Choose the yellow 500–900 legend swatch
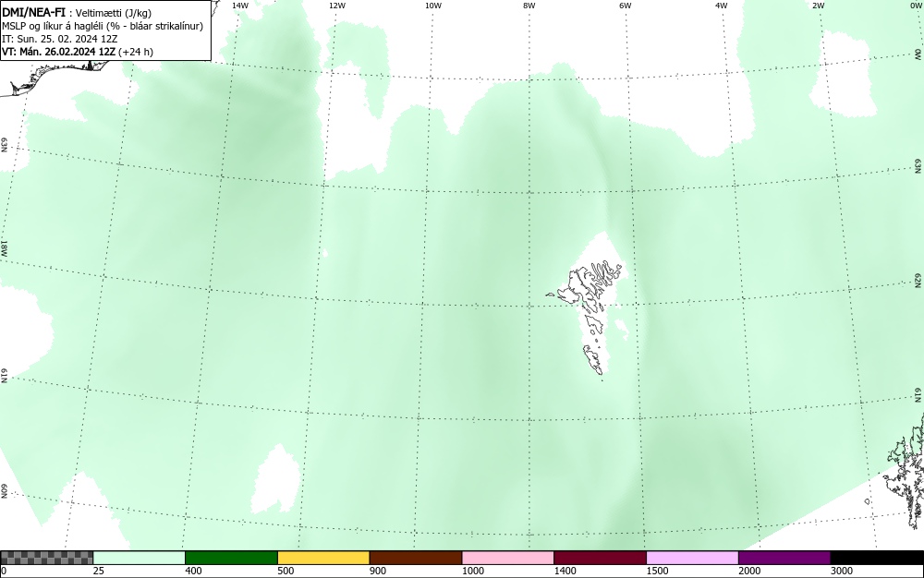This screenshot has width=924, height=578. [x=323, y=558]
